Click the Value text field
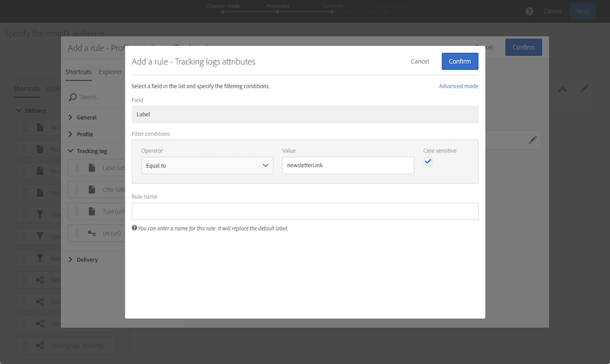This screenshot has height=364, width=610. 348,165
